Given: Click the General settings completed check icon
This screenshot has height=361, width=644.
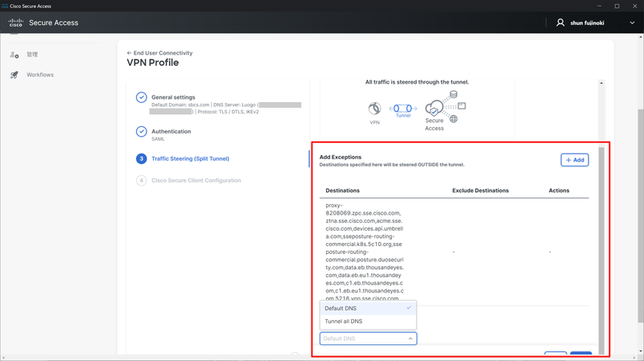Looking at the screenshot, I should click(142, 97).
